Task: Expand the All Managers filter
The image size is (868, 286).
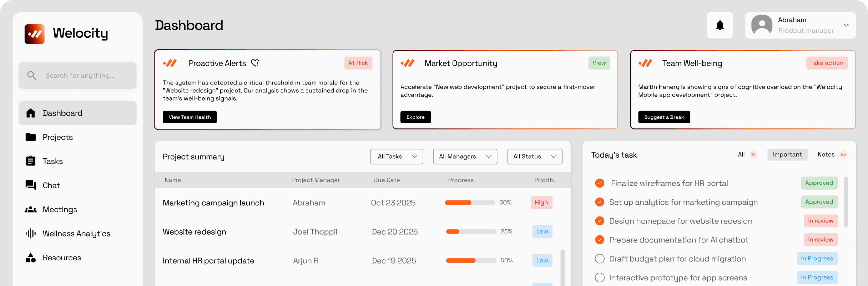Action: (465, 156)
